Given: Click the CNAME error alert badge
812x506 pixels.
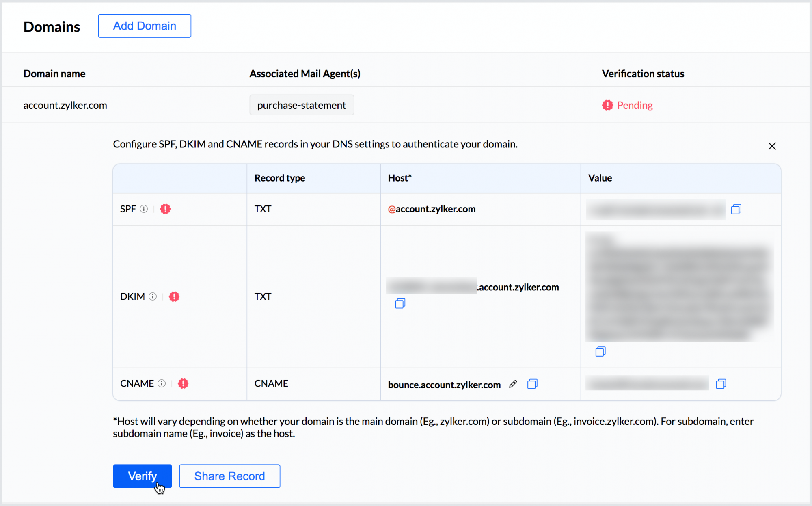Looking at the screenshot, I should coord(183,383).
